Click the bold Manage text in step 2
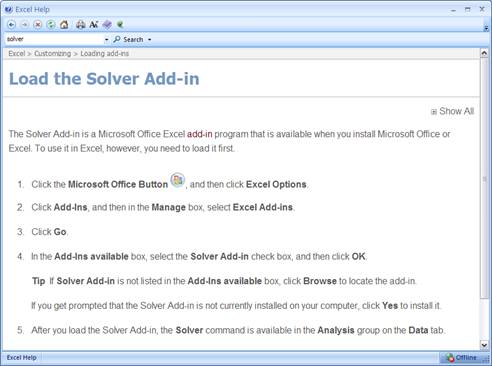This screenshot has width=492, height=366. click(168, 207)
